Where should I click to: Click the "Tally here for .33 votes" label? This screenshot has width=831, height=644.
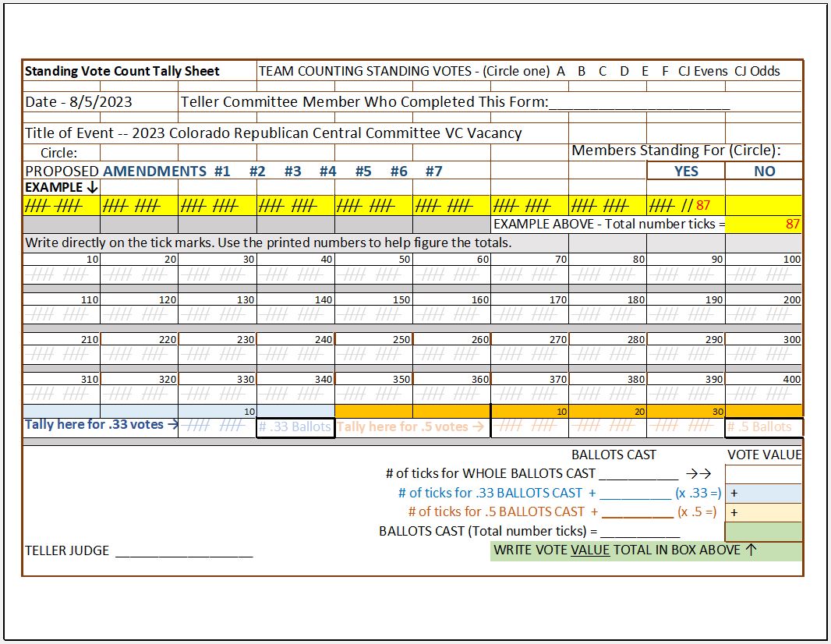pos(94,425)
